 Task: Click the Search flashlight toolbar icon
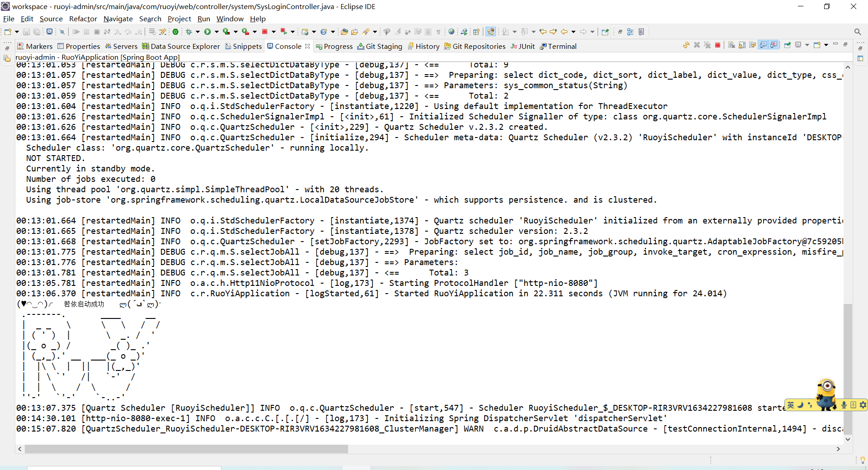point(366,32)
